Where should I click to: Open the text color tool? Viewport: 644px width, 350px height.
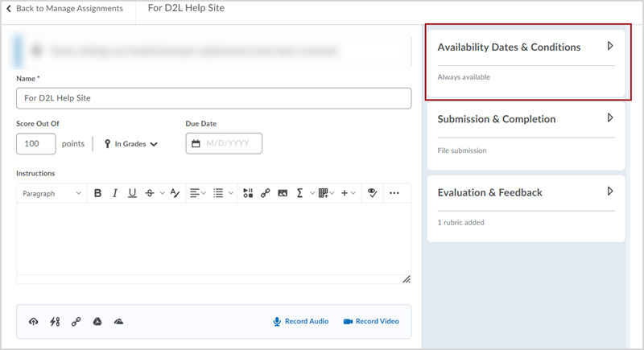(x=175, y=193)
